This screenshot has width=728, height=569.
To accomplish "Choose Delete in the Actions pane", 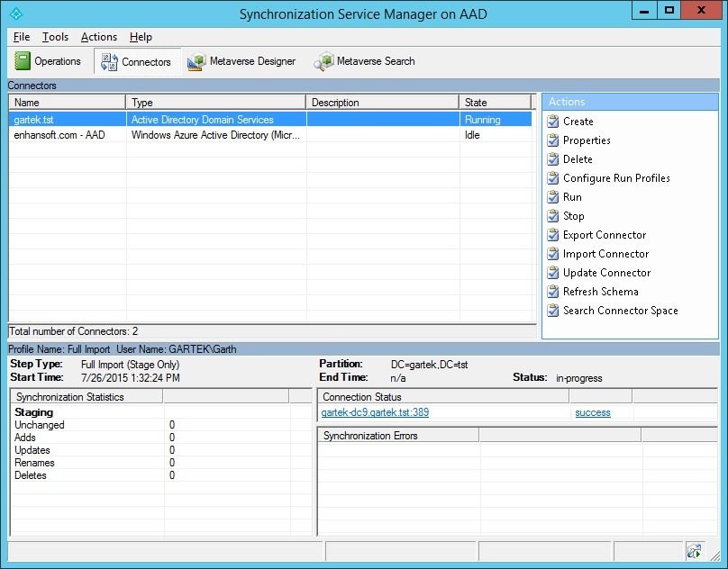I will 578,159.
